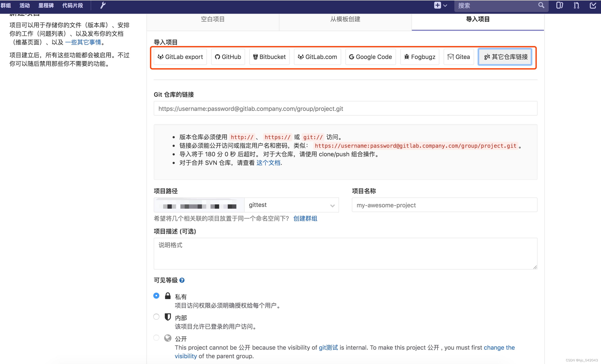The height and width of the screenshot is (364, 601).
Task: Click the project name input field
Action: (x=444, y=205)
